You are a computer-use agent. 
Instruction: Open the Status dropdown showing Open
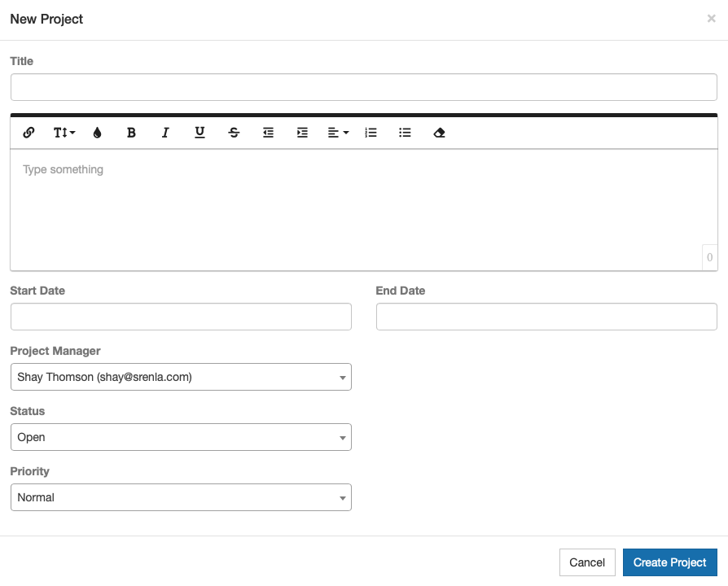click(181, 437)
